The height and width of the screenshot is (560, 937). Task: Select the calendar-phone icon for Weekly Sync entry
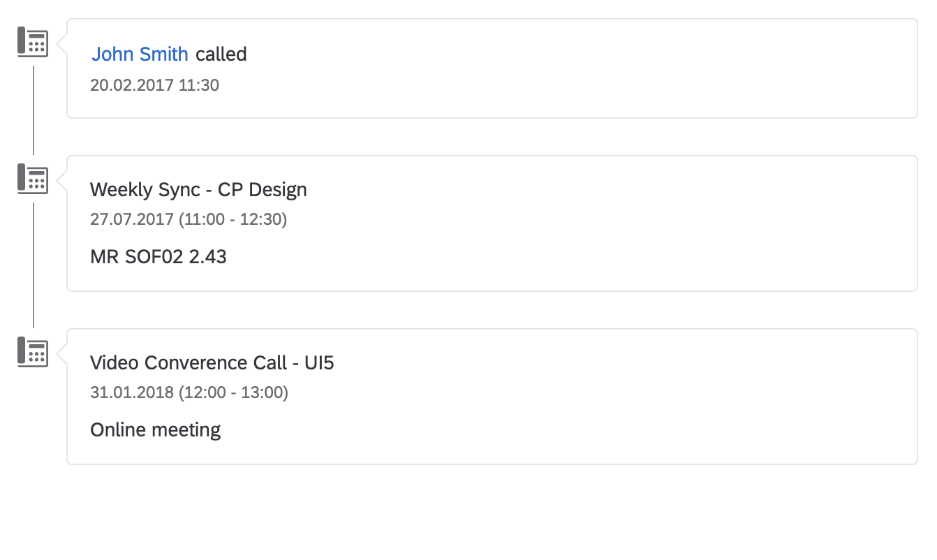coord(31,178)
